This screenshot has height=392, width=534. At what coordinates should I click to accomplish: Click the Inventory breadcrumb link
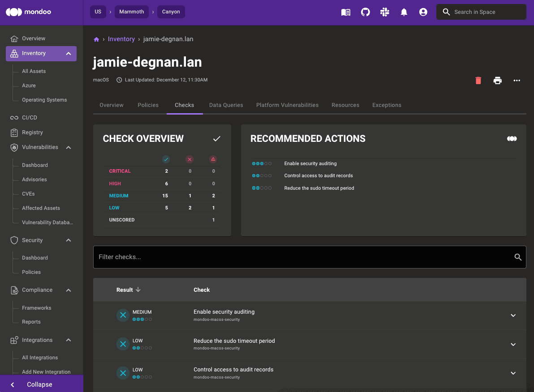[121, 39]
